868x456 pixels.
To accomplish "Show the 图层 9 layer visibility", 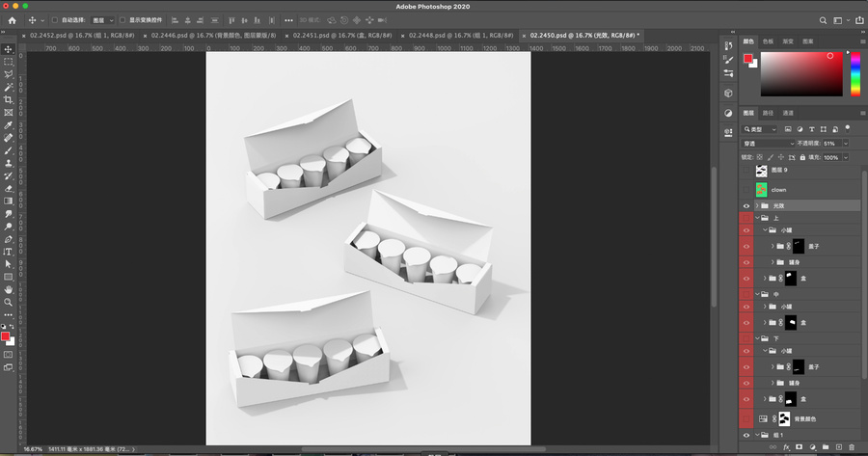I will point(746,171).
